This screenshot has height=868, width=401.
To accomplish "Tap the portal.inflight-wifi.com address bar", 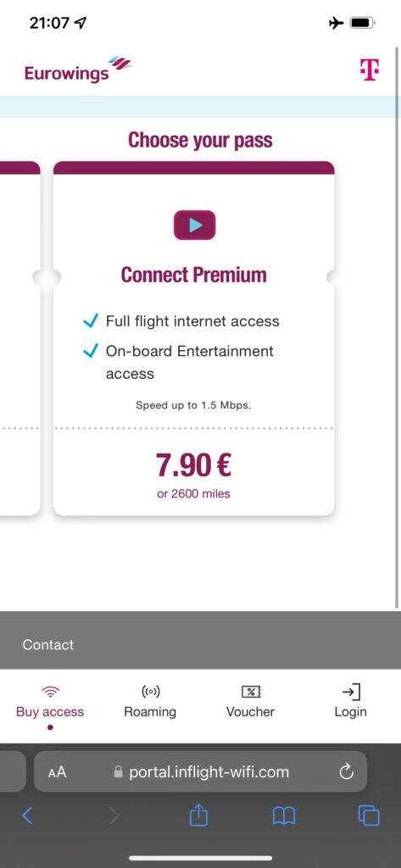I will 200,771.
